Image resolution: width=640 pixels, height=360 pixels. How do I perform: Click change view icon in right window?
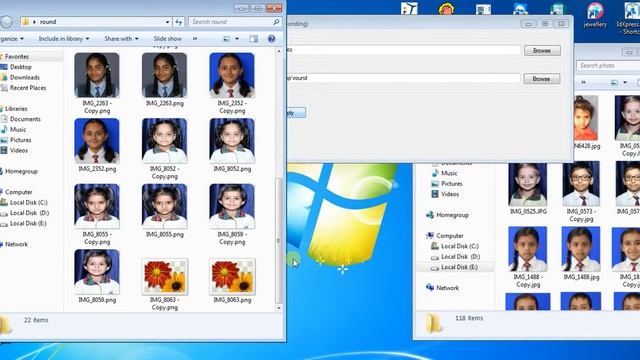tap(615, 83)
